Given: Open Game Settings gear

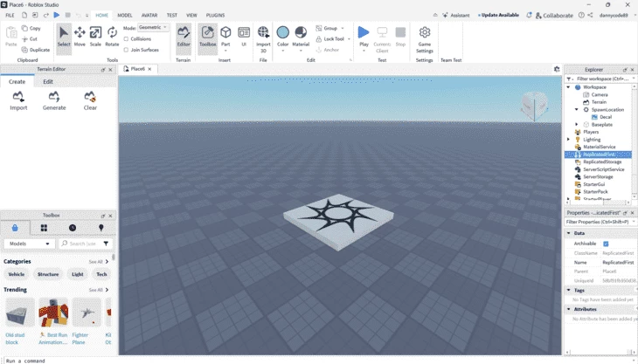Looking at the screenshot, I should (x=425, y=32).
